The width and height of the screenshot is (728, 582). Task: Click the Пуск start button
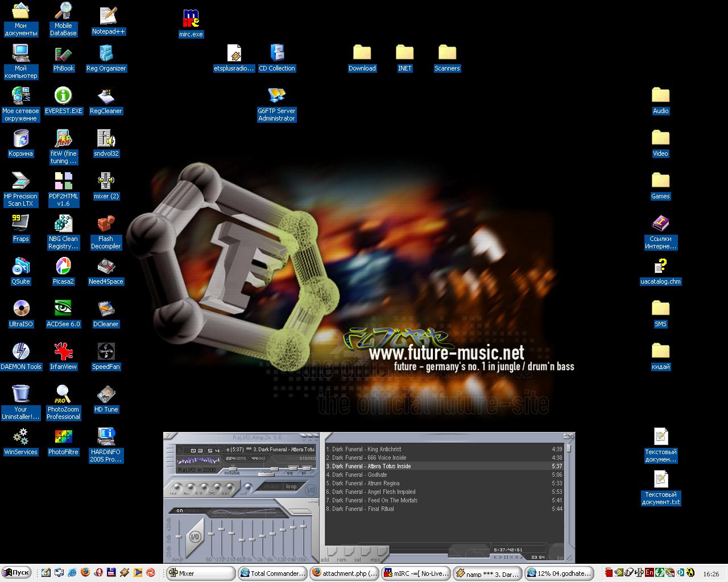(x=16, y=573)
